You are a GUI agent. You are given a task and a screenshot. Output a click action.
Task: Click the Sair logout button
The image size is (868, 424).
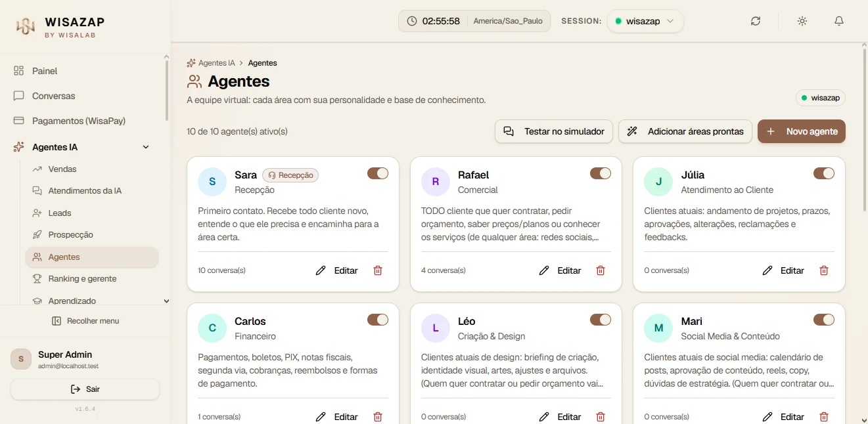coord(85,389)
